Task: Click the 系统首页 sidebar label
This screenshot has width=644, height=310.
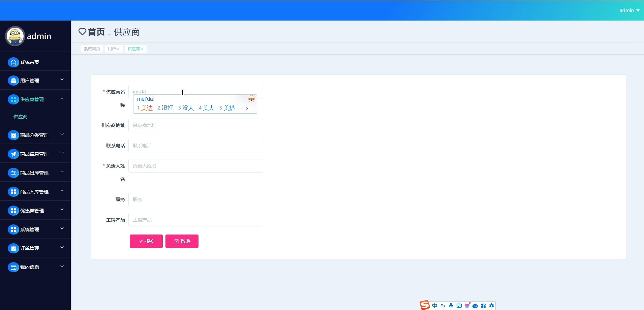Action: [x=30, y=62]
